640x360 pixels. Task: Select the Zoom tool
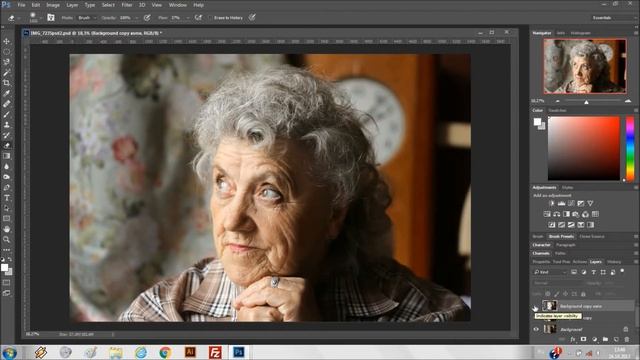pyautogui.click(x=7, y=240)
